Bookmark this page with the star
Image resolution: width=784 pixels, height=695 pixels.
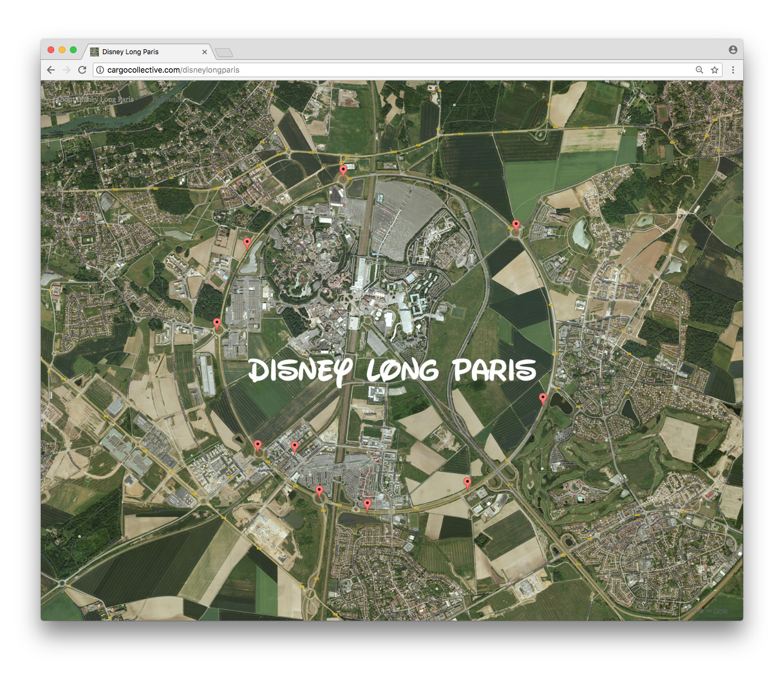point(715,70)
